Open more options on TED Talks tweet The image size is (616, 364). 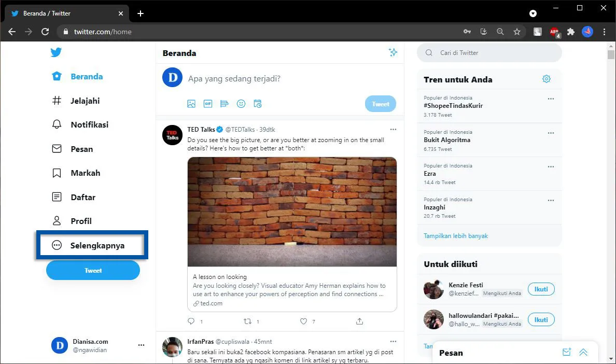(x=393, y=129)
